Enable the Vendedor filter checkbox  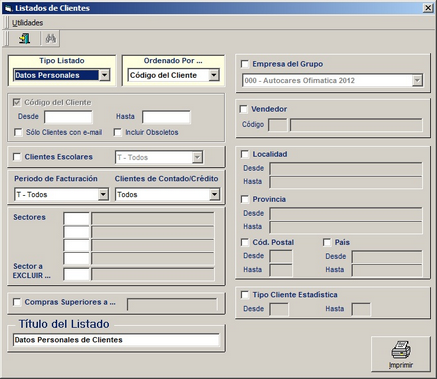pyautogui.click(x=244, y=109)
